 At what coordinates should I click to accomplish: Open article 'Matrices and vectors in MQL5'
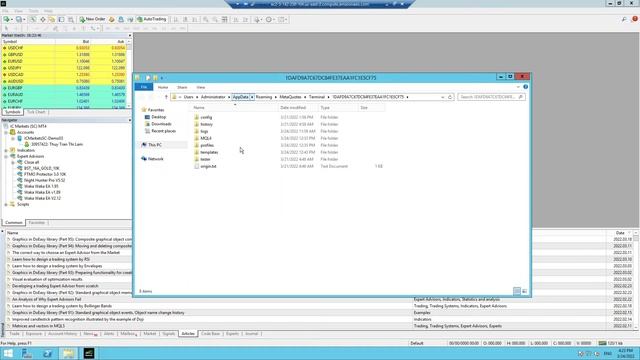point(38,326)
